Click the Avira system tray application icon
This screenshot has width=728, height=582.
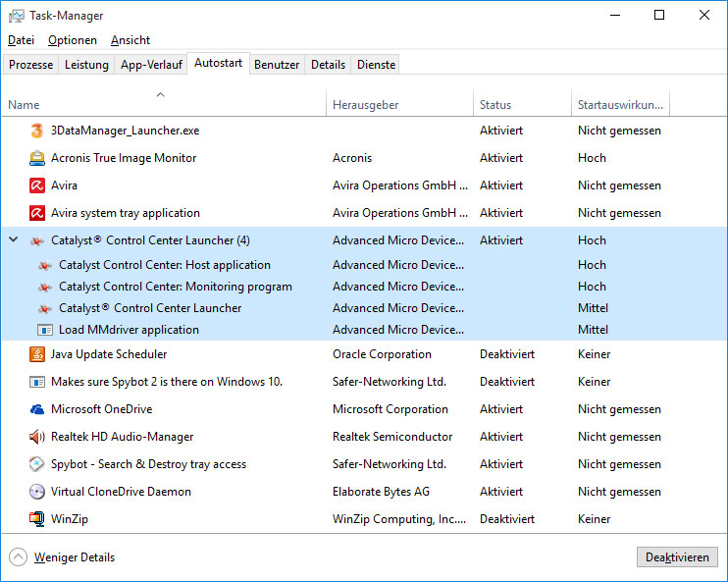click(x=36, y=213)
